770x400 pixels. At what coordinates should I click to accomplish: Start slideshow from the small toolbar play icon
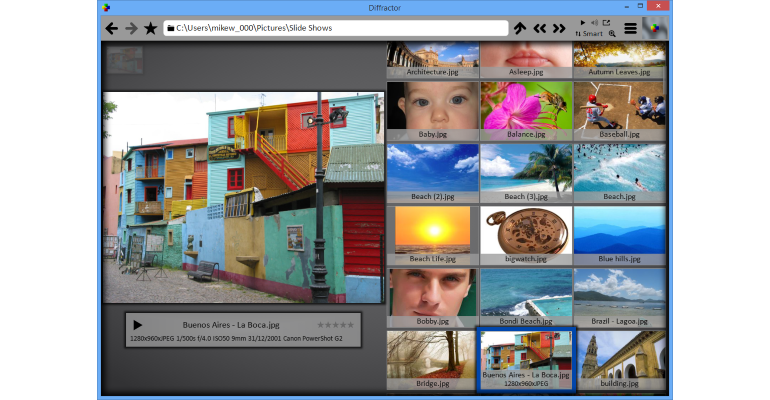pyautogui.click(x=583, y=22)
